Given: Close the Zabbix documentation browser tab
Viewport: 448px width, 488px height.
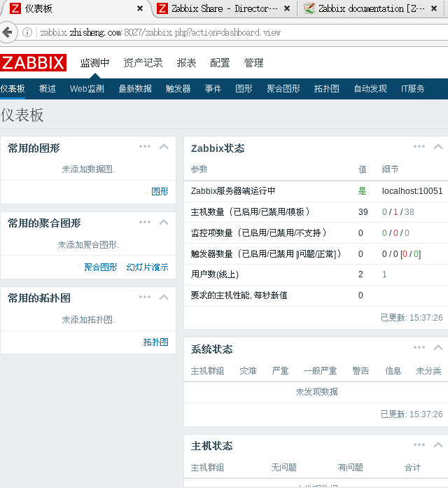Looking at the screenshot, I should click(x=434, y=8).
